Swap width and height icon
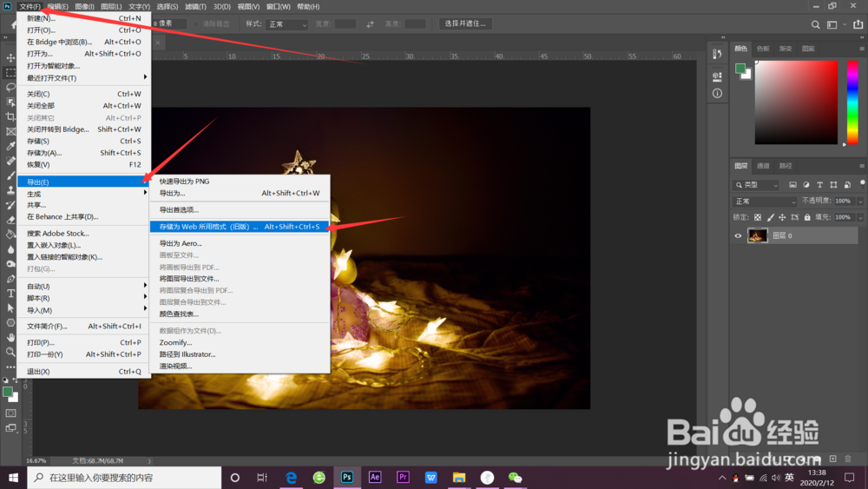 click(x=370, y=24)
